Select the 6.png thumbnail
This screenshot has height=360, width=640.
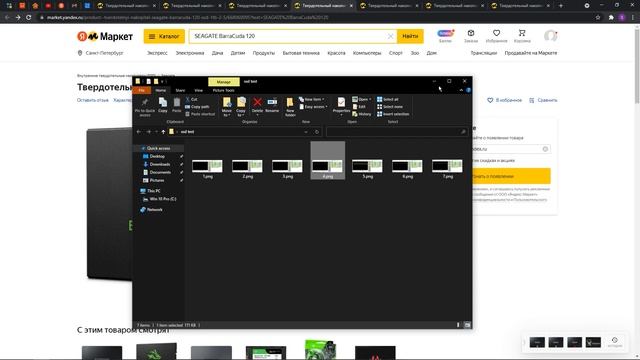(407, 166)
